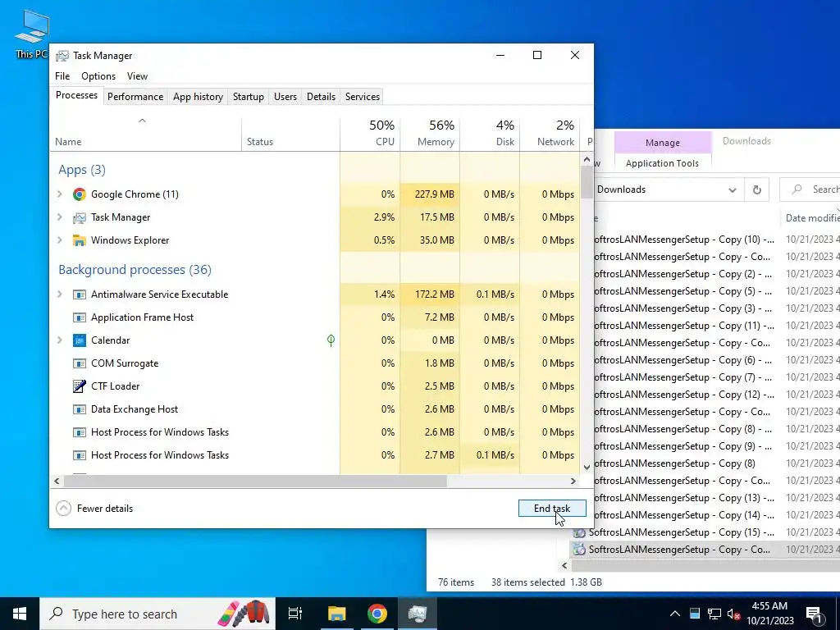Expand the Task Manager process group
The width and height of the screenshot is (840, 630).
[x=60, y=217]
